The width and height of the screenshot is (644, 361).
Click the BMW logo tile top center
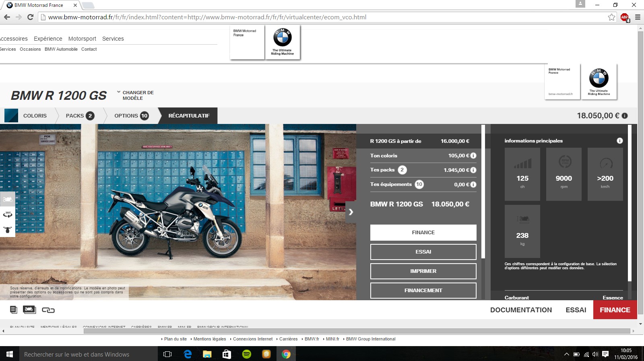coord(283,42)
